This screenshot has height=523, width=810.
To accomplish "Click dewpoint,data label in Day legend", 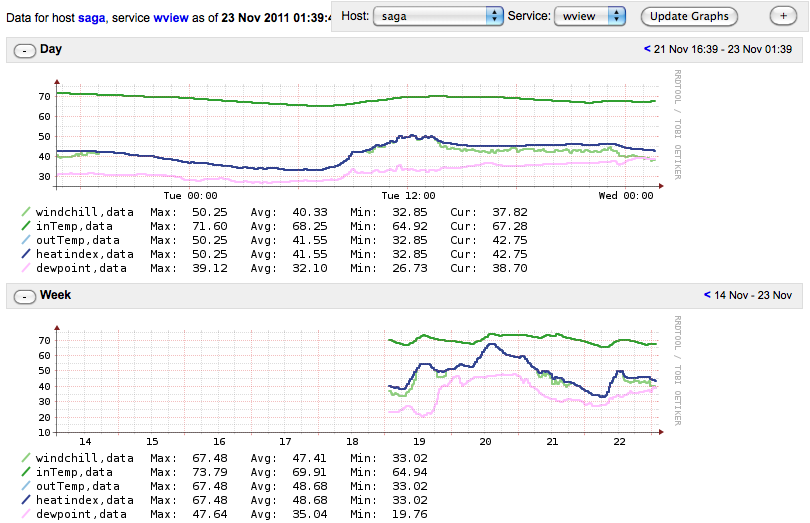I will tap(81, 268).
